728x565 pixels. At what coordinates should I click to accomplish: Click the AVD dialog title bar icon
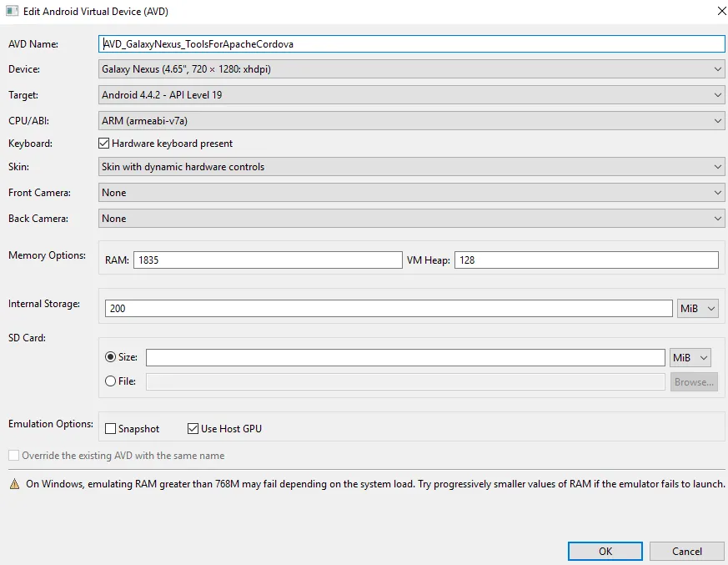[x=12, y=11]
